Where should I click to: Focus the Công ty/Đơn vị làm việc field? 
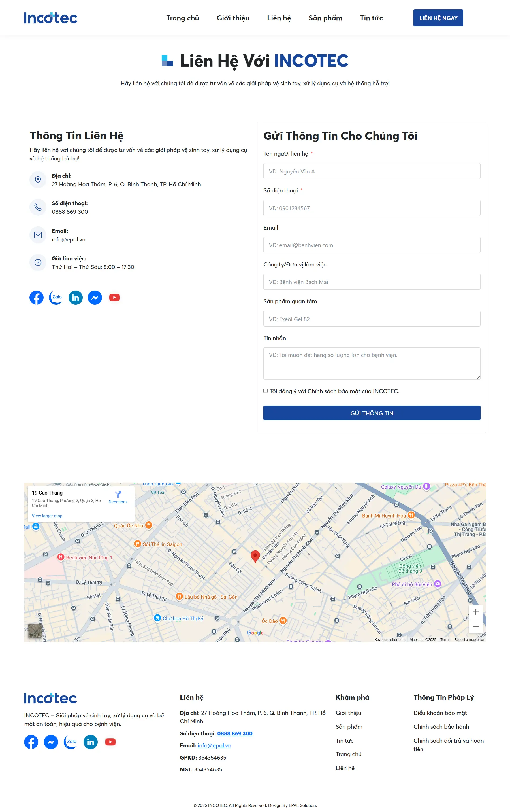372,282
